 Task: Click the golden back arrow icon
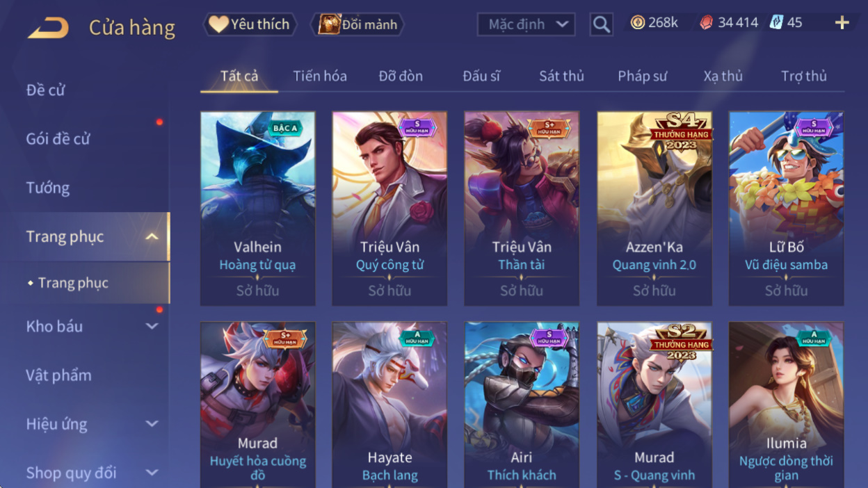[49, 28]
